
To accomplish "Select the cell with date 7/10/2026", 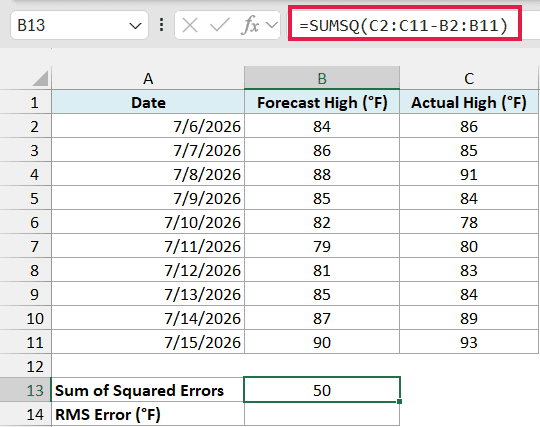I will 148,222.
